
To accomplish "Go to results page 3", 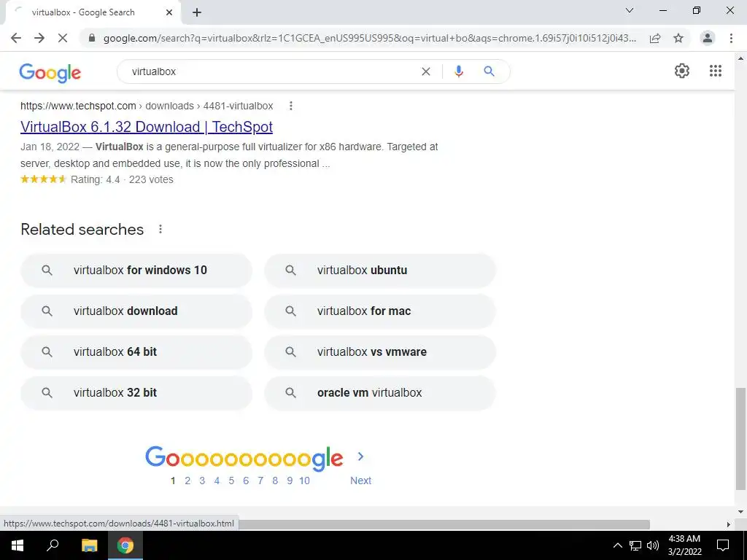I will pyautogui.click(x=202, y=481).
